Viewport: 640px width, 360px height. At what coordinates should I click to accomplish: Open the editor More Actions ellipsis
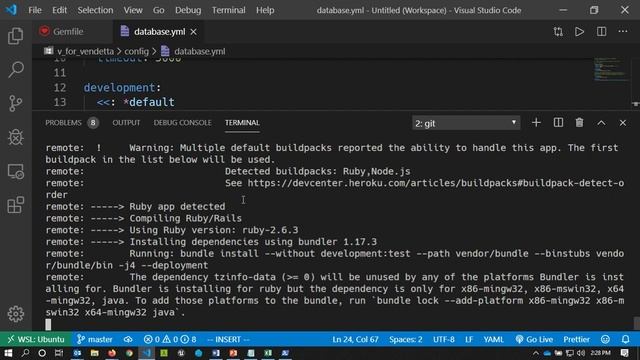point(623,31)
